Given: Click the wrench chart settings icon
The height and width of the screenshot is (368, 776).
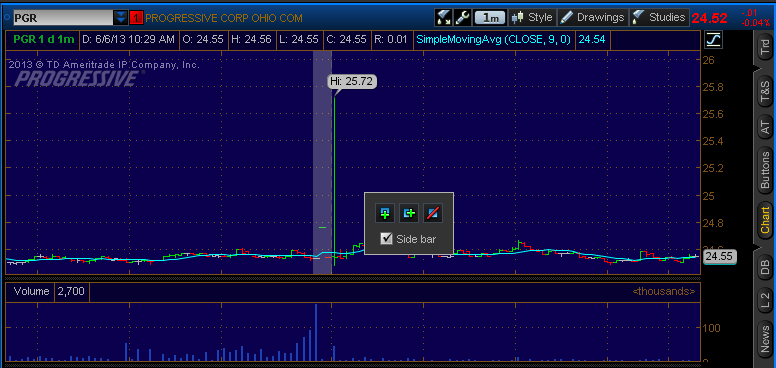Looking at the screenshot, I should (462, 18).
